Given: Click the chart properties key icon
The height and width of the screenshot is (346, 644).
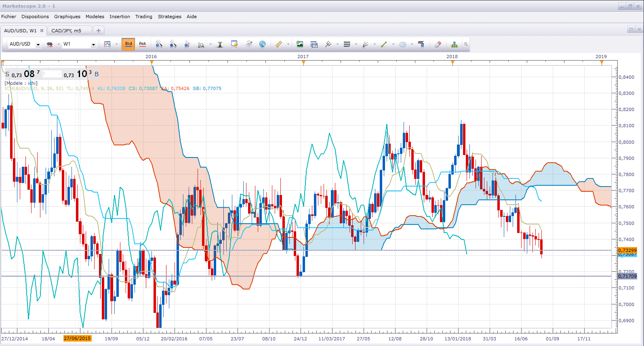Looking at the screenshot, I should [x=234, y=44].
